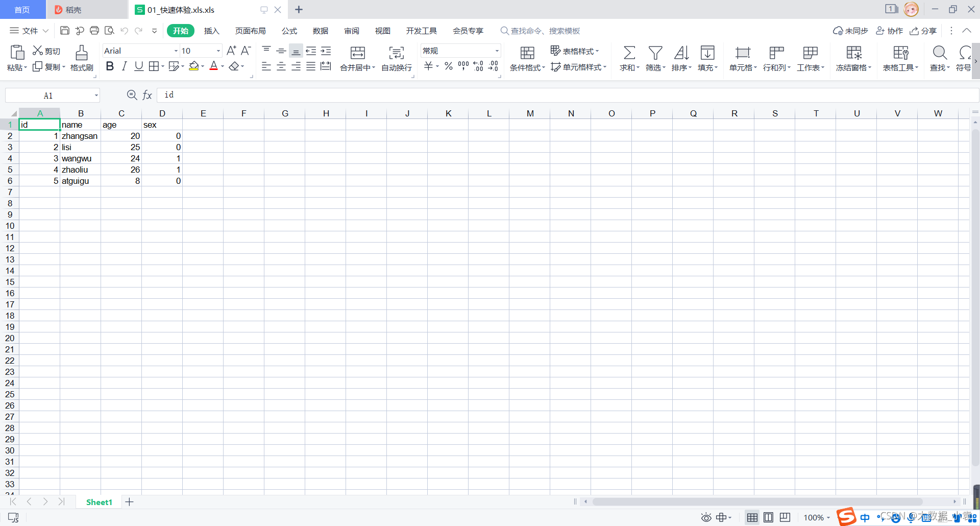Image resolution: width=980 pixels, height=526 pixels.
Task: Click the Filter (筛选) funnel icon
Action: 655,53
